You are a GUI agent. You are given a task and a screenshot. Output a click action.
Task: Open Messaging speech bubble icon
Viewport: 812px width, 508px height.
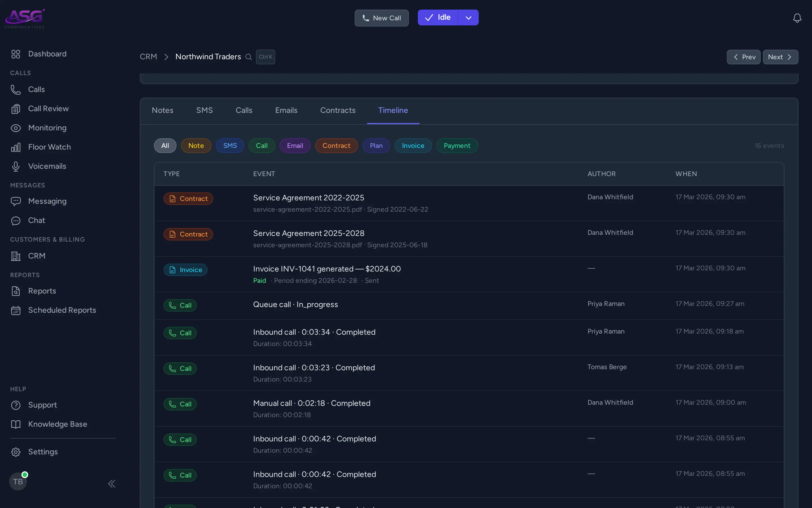point(16,201)
